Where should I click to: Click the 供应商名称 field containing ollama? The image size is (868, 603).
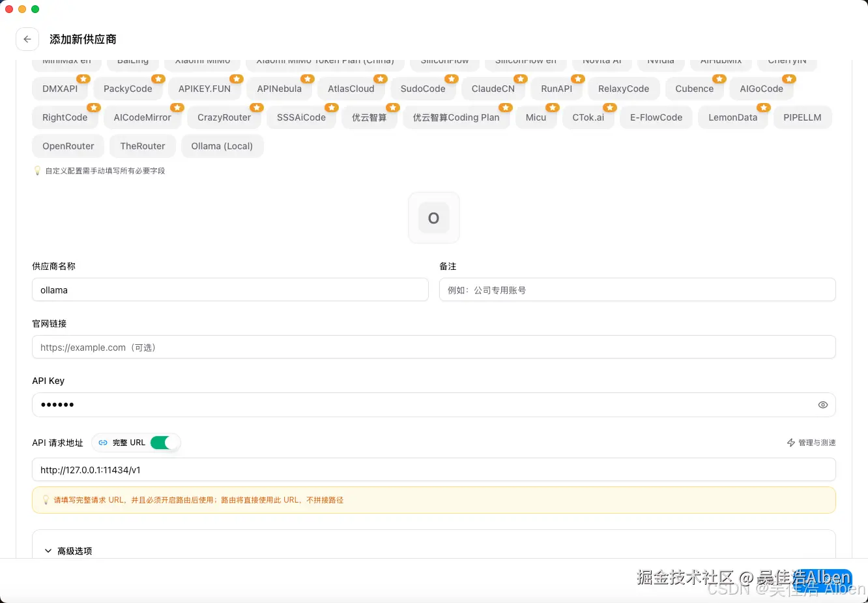click(x=230, y=290)
